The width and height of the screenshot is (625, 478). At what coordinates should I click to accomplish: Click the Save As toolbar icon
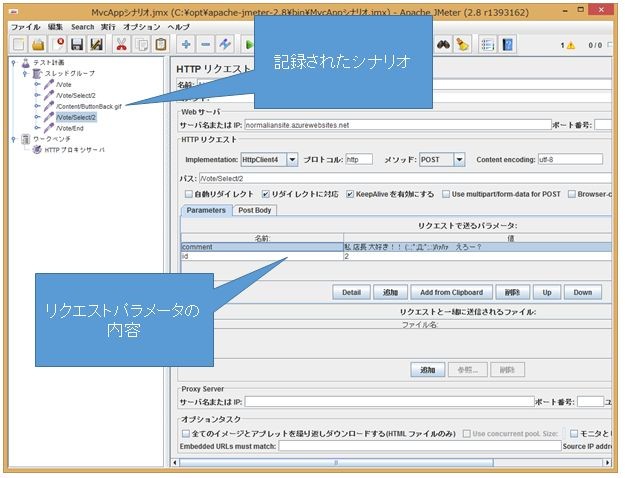coord(96,44)
